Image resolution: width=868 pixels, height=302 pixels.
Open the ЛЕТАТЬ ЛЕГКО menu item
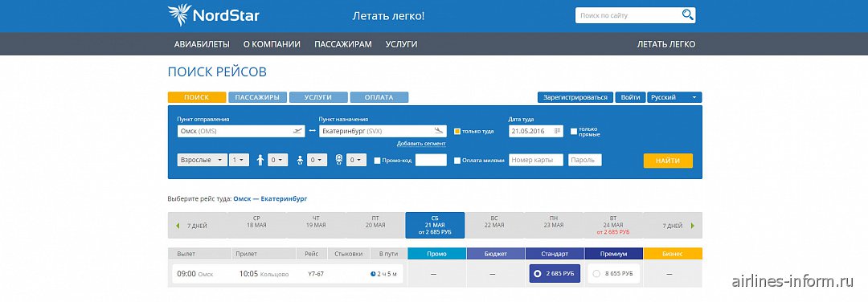(666, 44)
